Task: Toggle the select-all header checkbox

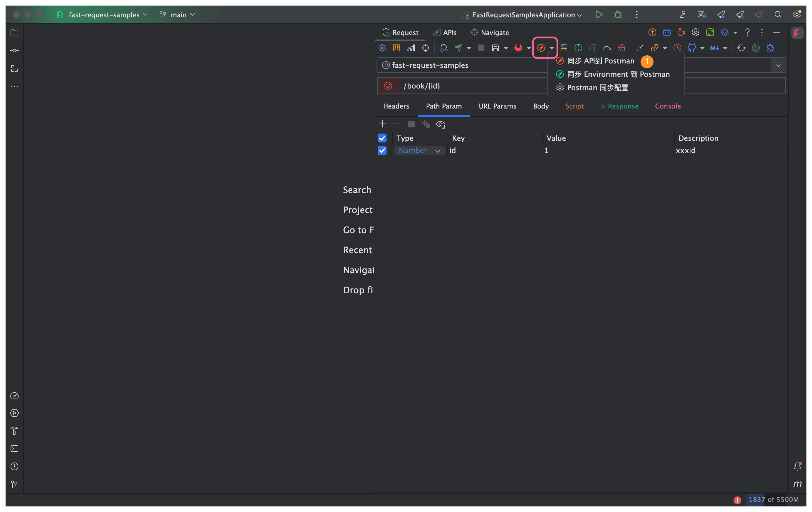Action: coord(382,138)
